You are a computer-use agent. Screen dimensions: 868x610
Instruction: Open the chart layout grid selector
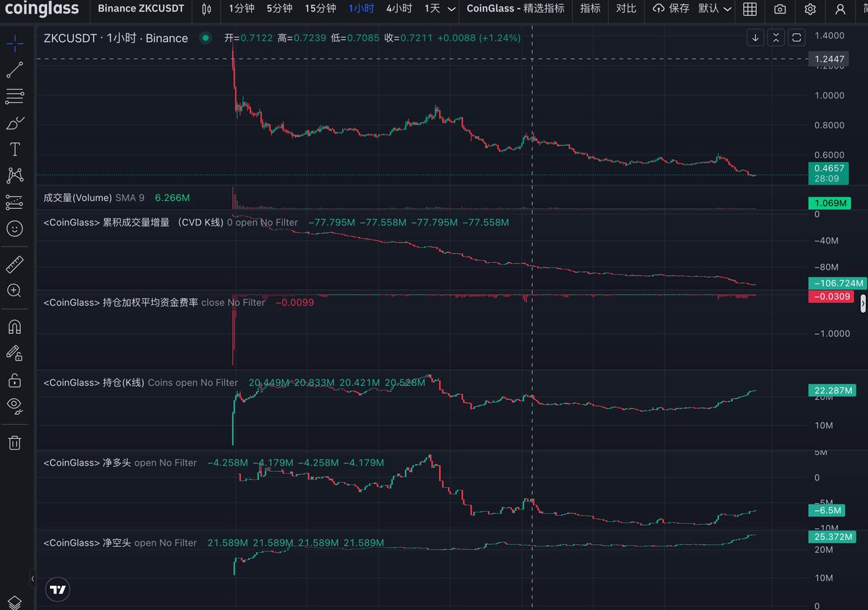click(x=750, y=9)
